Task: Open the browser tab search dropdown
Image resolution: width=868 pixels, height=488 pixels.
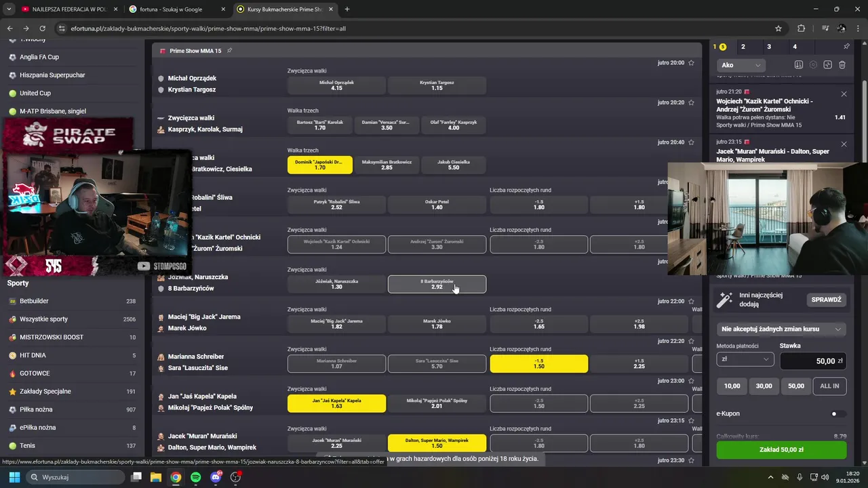Action: click(9, 9)
